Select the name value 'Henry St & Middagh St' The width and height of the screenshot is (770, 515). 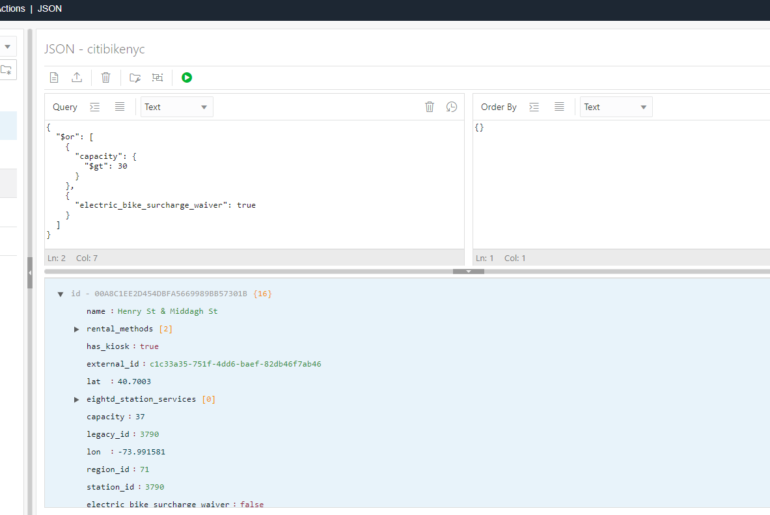(x=167, y=311)
